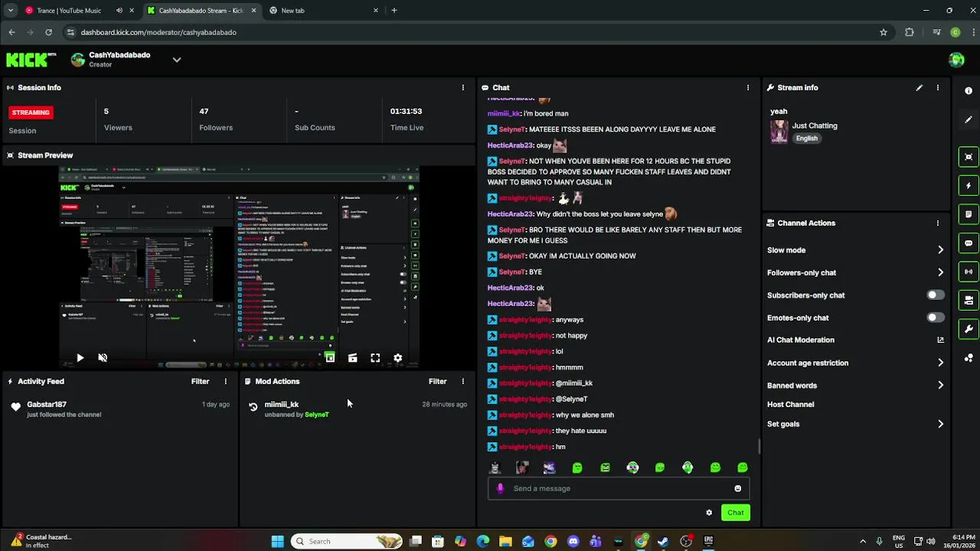Toggle Subscribers-only chat switch

click(936, 295)
